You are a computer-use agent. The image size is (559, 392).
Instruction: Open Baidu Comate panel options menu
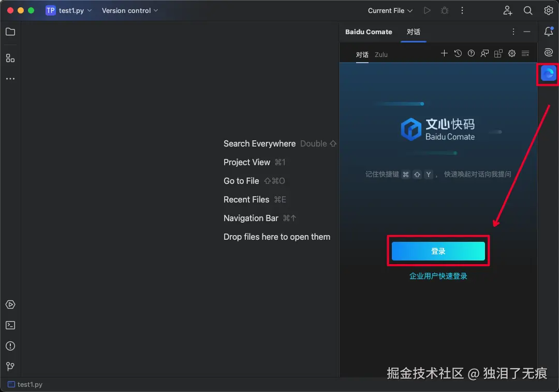tap(513, 32)
